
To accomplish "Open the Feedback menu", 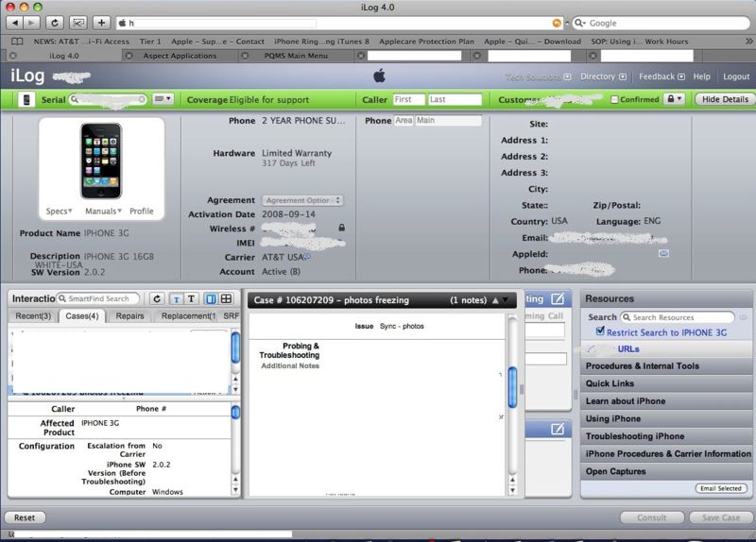I will pos(661,76).
